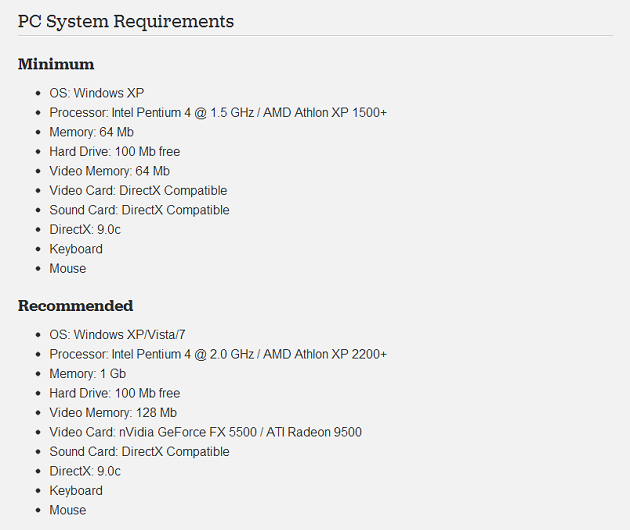Click the 'Video Memory: 128 Mb' entry
Screen dimensions: 630x530
(x=113, y=413)
